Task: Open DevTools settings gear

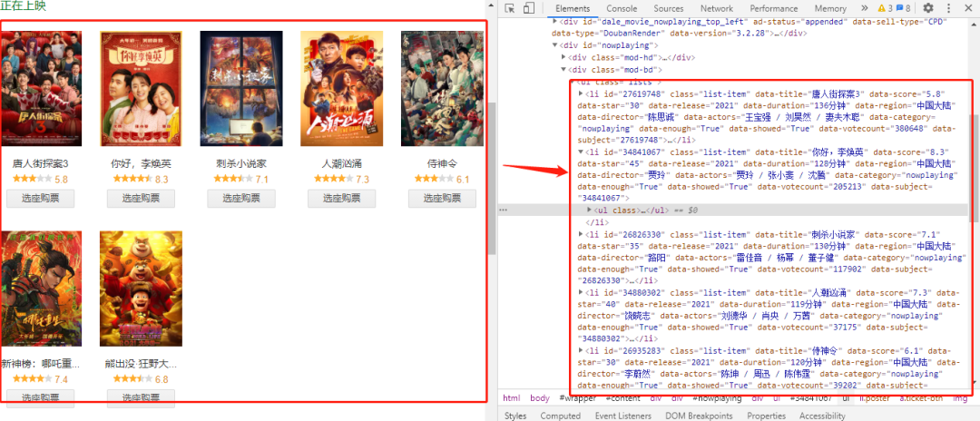Action: [928, 8]
